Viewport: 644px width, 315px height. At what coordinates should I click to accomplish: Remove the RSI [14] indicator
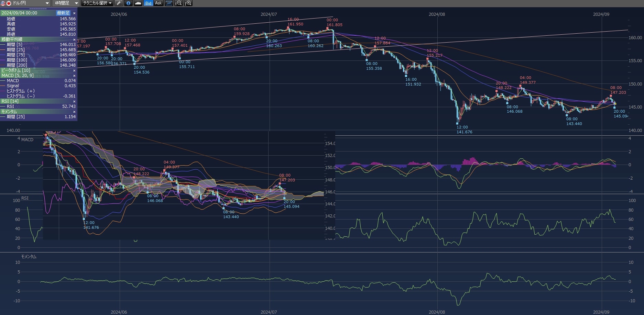pos(74,101)
